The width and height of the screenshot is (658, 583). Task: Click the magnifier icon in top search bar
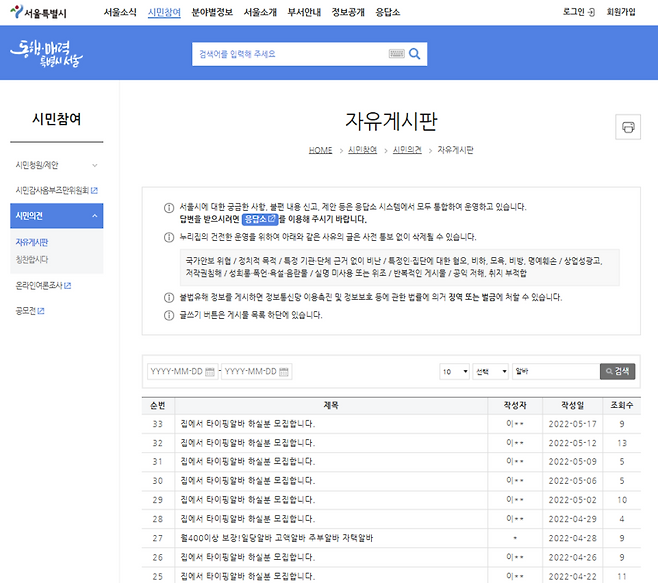[414, 54]
